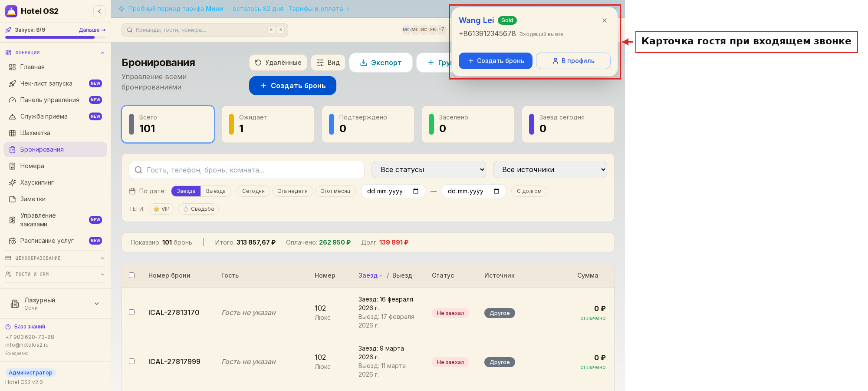
Task: Open the Вид settings sliders icon
Action: [328, 63]
